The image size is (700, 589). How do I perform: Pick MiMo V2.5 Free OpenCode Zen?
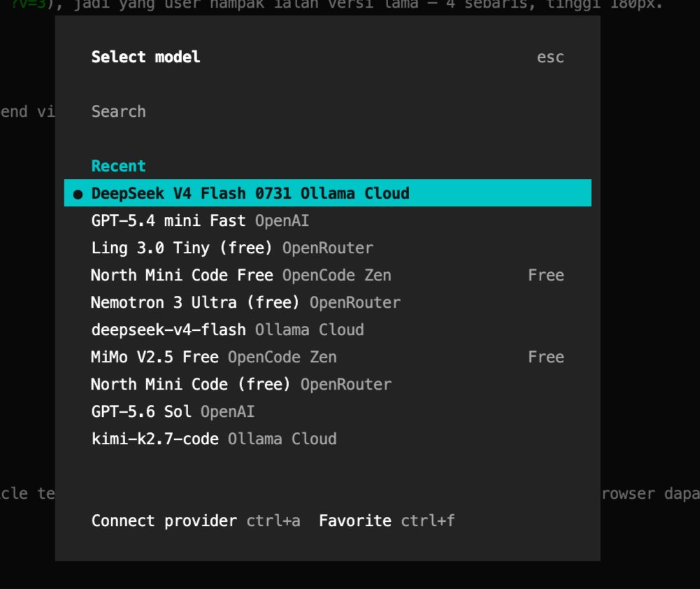coord(328,357)
